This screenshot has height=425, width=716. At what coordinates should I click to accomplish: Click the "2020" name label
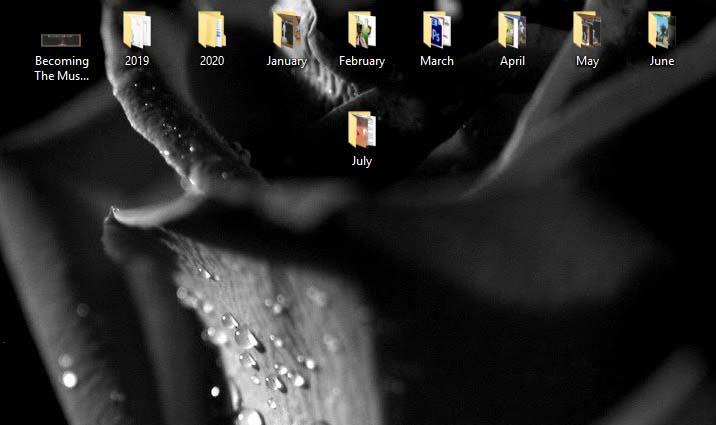(212, 61)
